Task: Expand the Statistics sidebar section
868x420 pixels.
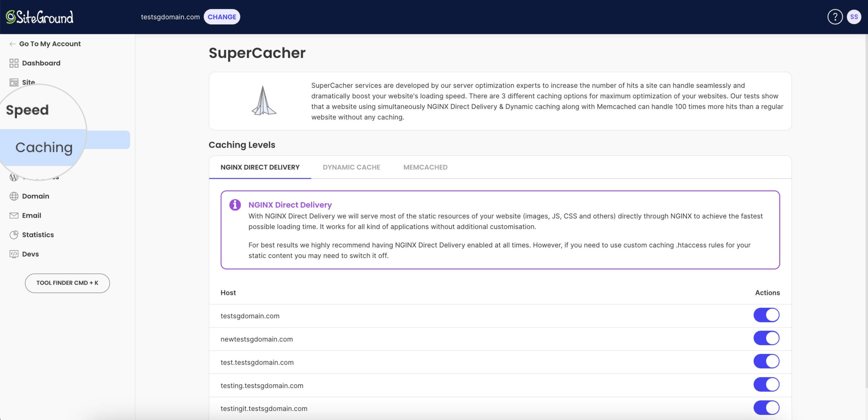Action: pyautogui.click(x=38, y=235)
